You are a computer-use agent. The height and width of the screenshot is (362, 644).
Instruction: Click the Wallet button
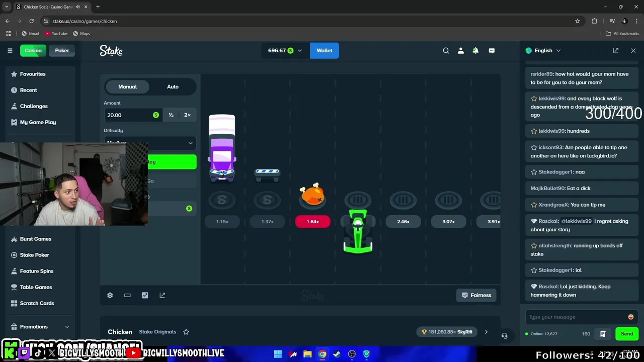[325, 50]
